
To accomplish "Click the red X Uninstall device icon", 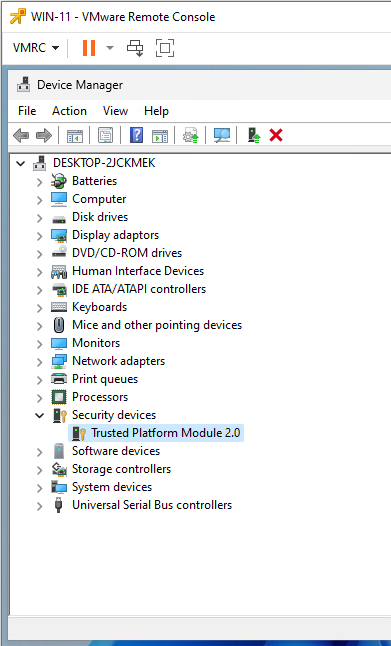I will click(276, 135).
